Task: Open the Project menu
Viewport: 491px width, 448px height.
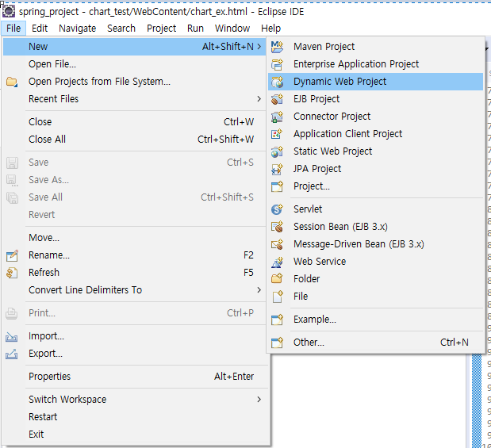Action: tap(161, 29)
